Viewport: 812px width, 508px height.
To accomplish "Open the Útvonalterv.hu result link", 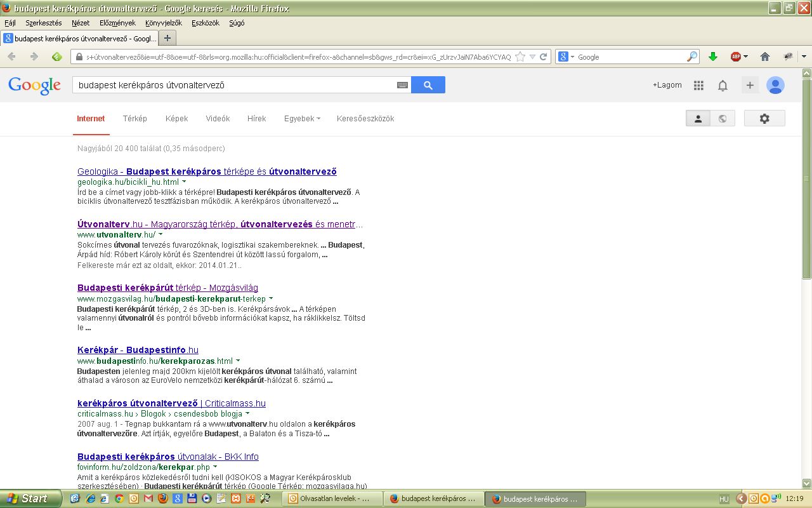I will (x=220, y=224).
